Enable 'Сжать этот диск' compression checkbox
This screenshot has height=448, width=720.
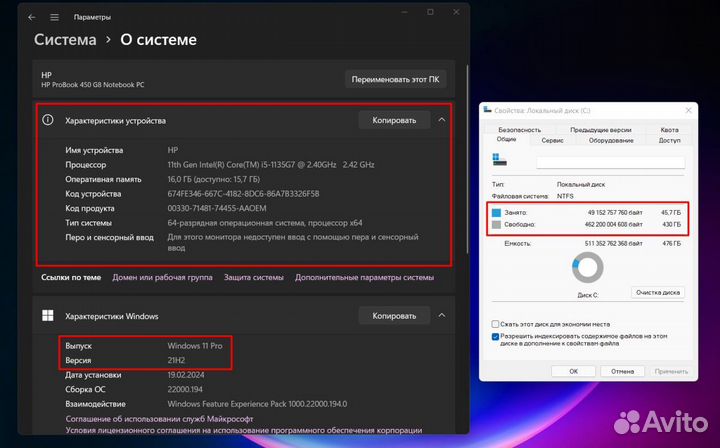(x=496, y=324)
